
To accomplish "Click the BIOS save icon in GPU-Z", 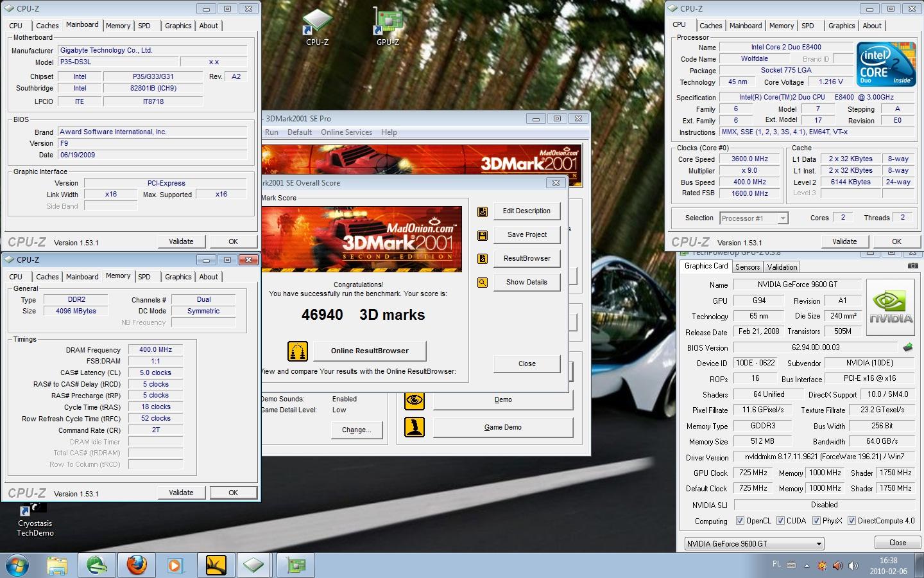I will click(x=907, y=347).
